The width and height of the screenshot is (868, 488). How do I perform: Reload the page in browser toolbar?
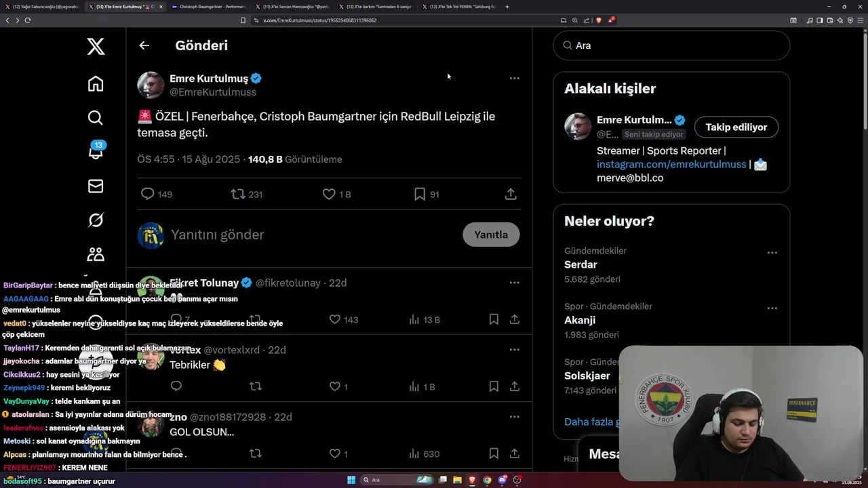click(x=27, y=20)
